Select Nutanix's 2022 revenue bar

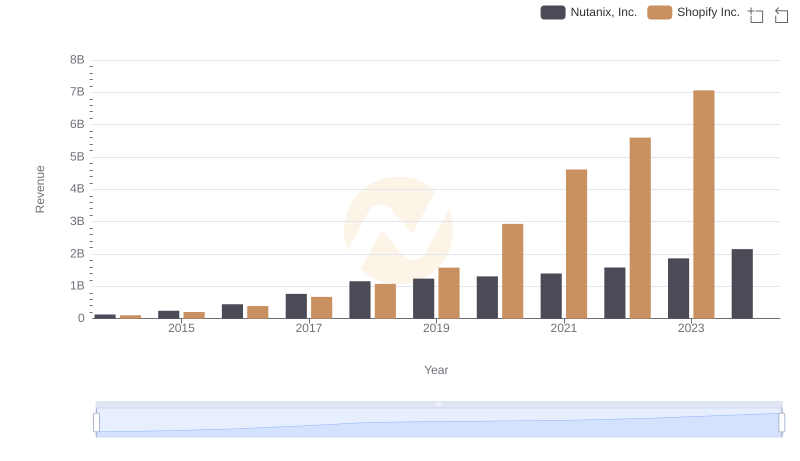pyautogui.click(x=615, y=293)
